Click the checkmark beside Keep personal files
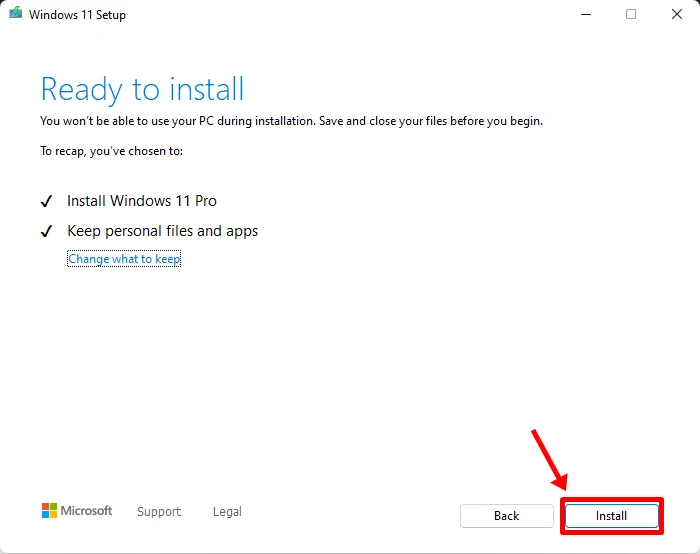Screen dimensions: 700x554 coord(46,231)
